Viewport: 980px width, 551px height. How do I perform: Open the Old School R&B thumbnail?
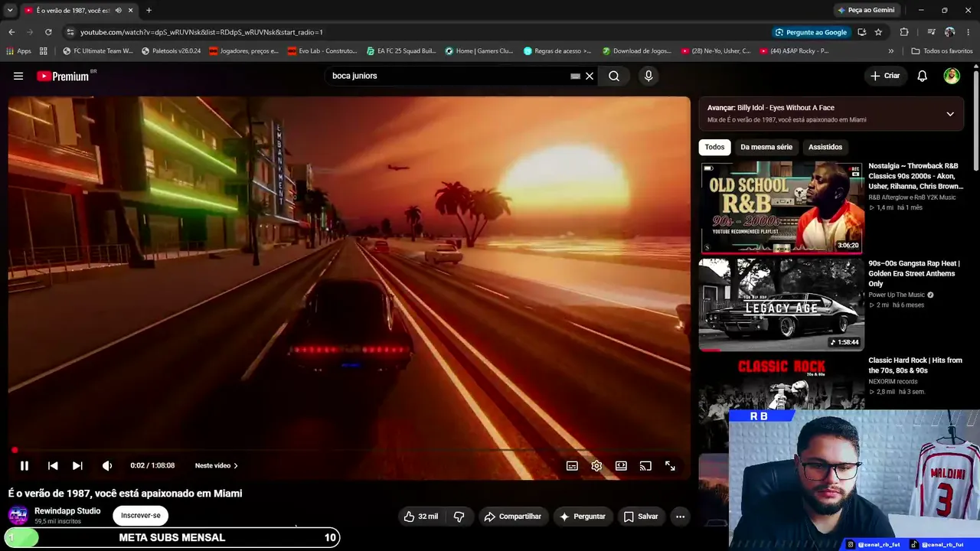coord(782,207)
